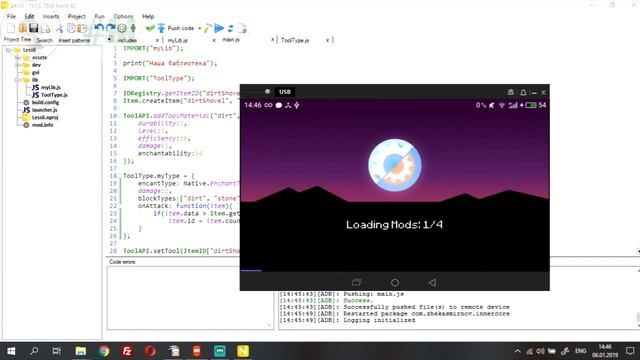Open the File menu

click(11, 16)
